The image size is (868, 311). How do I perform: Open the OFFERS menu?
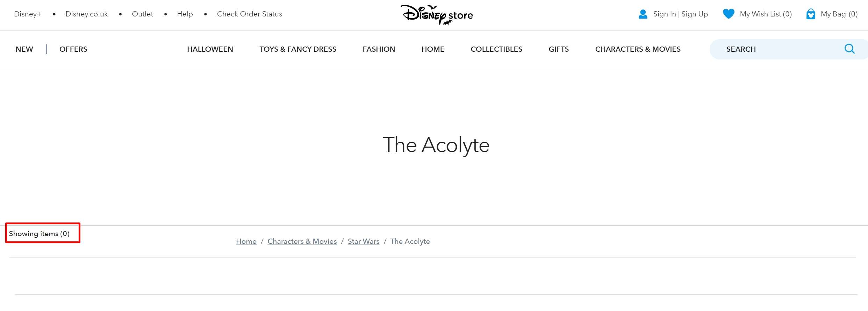73,49
